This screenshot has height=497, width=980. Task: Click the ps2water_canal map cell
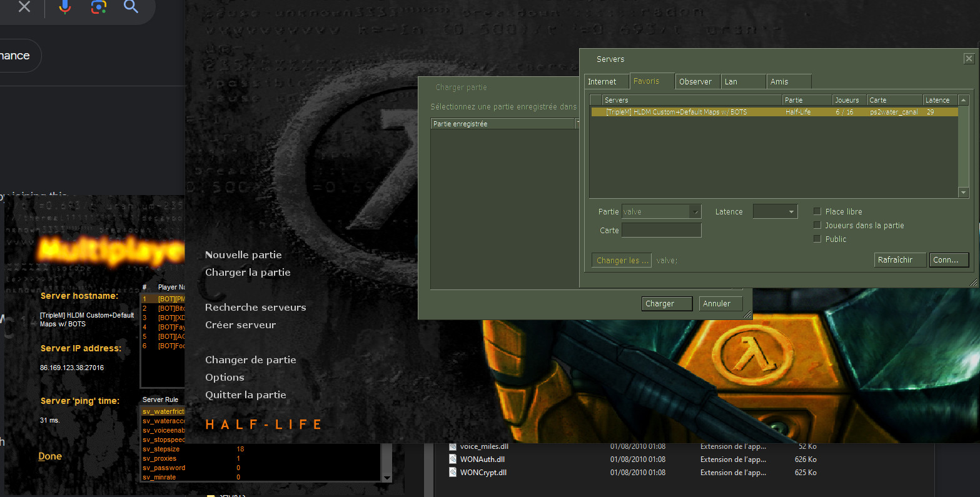[x=894, y=112]
